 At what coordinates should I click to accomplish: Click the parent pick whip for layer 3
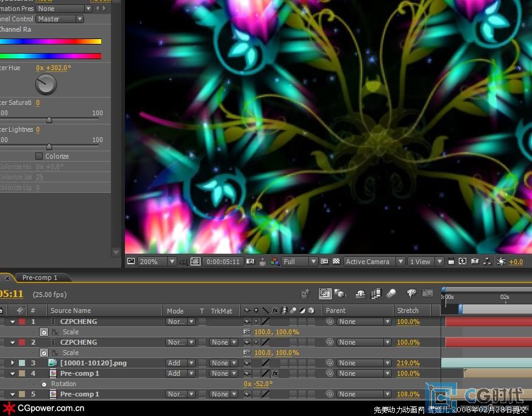pyautogui.click(x=330, y=363)
